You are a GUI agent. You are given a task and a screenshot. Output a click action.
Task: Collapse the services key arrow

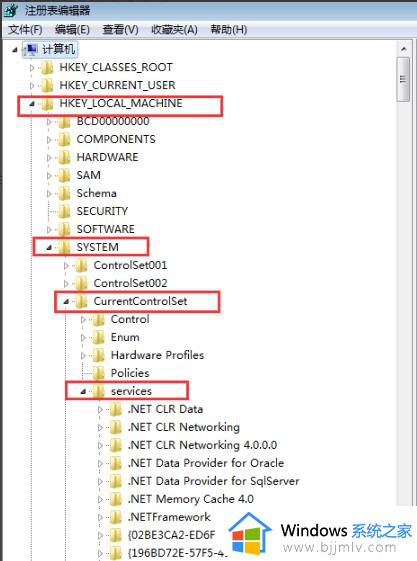coord(83,392)
